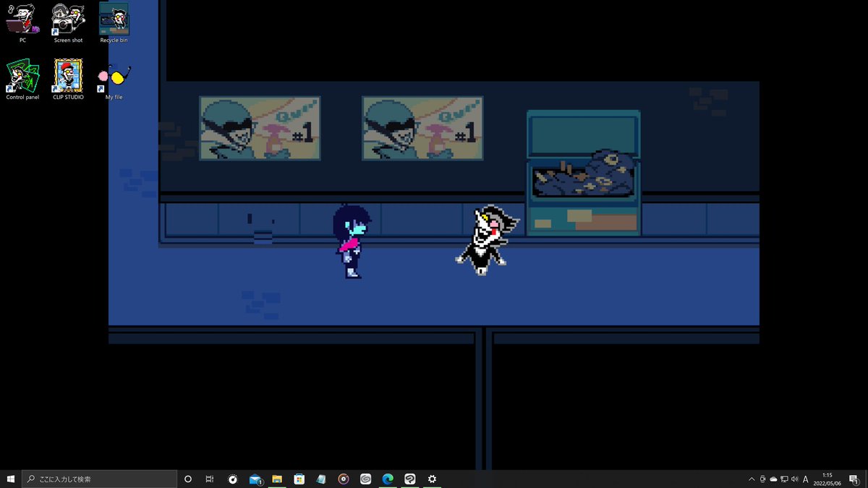Open the gray swirl CLIP STUDIO launcher
The width and height of the screenshot is (868, 488).
click(366, 479)
